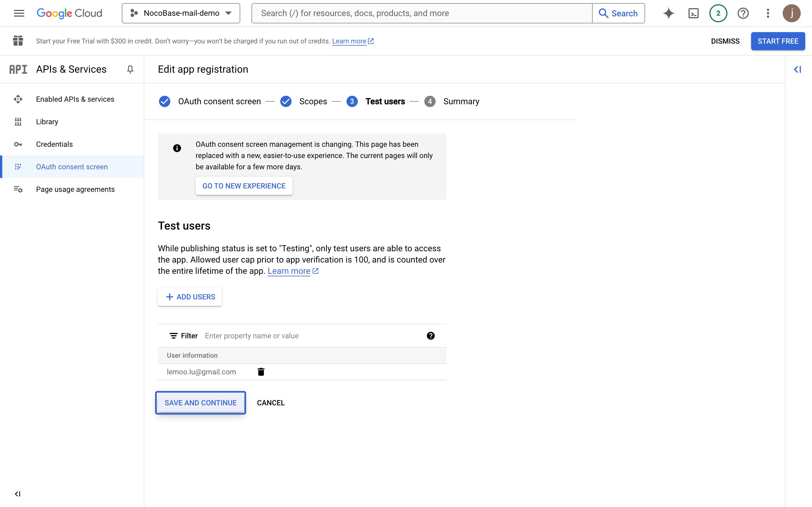Collapse the left sidebar navigation
Viewport: 812px width, 507px height.
[x=18, y=493]
